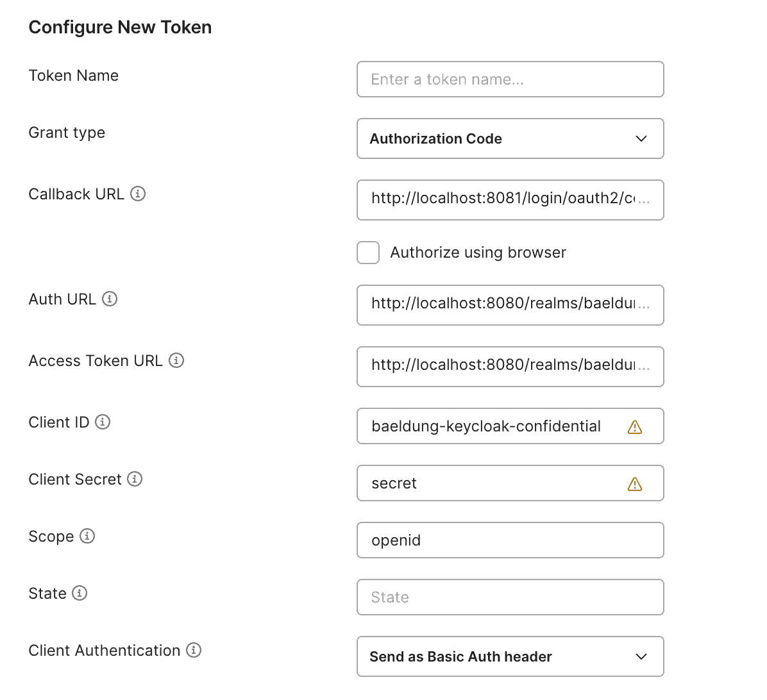767x700 pixels.
Task: Click info icon next to State
Action: 80,593
